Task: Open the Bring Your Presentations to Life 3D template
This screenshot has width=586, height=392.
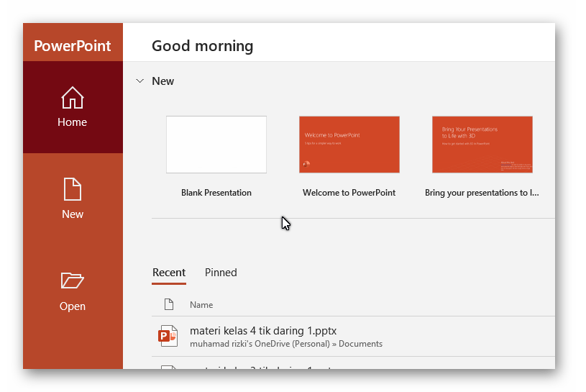Action: 482,145
